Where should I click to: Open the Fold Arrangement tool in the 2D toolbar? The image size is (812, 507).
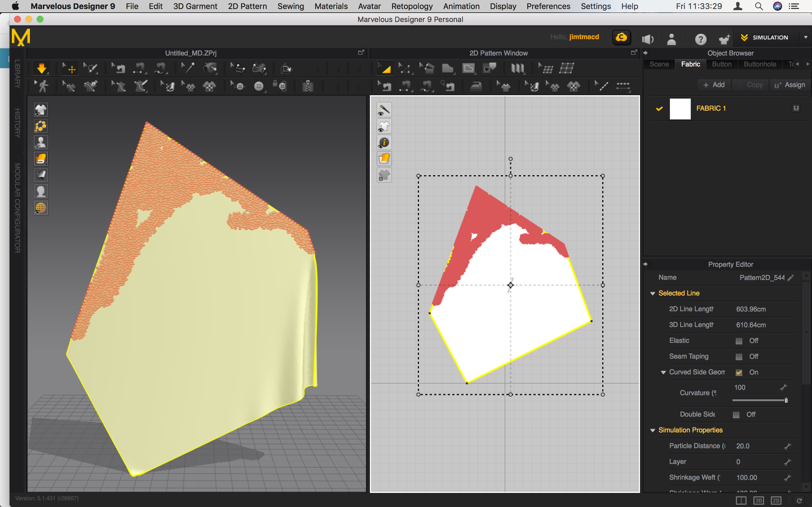(x=518, y=68)
